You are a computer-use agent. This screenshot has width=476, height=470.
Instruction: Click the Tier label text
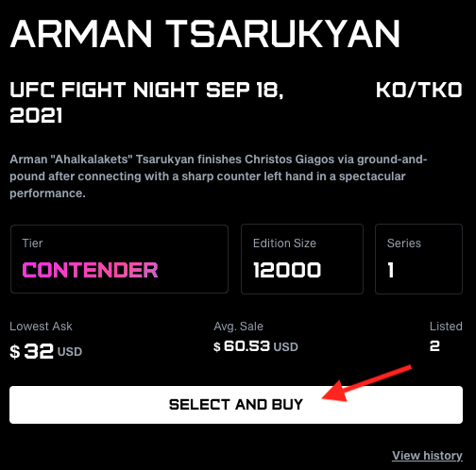(x=32, y=243)
